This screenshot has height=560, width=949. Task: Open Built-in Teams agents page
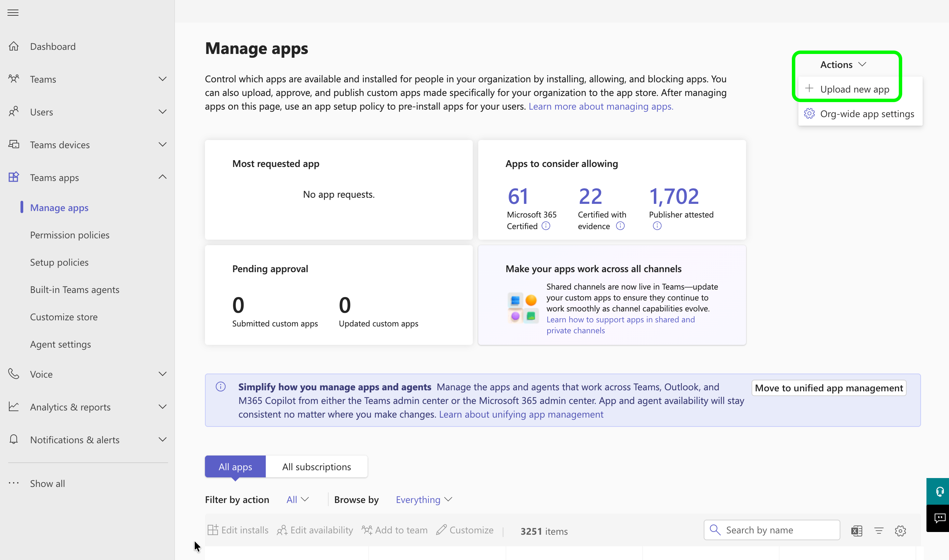(x=75, y=290)
